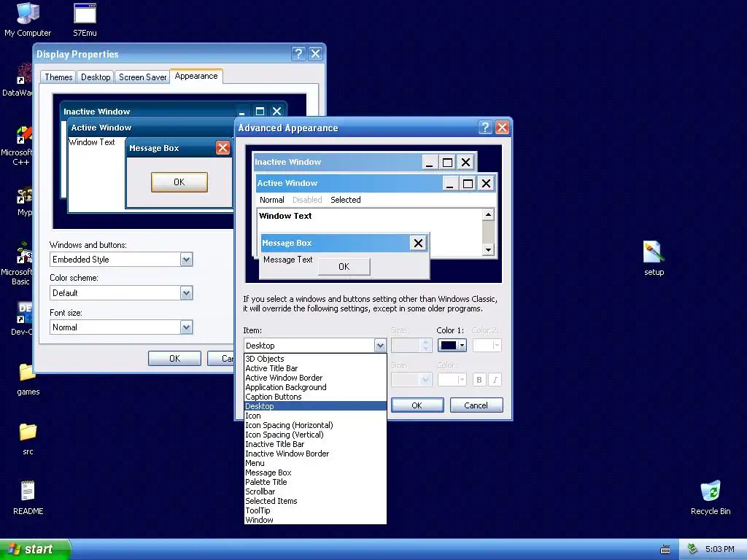
Task: Choose Menu from the Item list
Action: tap(315, 463)
